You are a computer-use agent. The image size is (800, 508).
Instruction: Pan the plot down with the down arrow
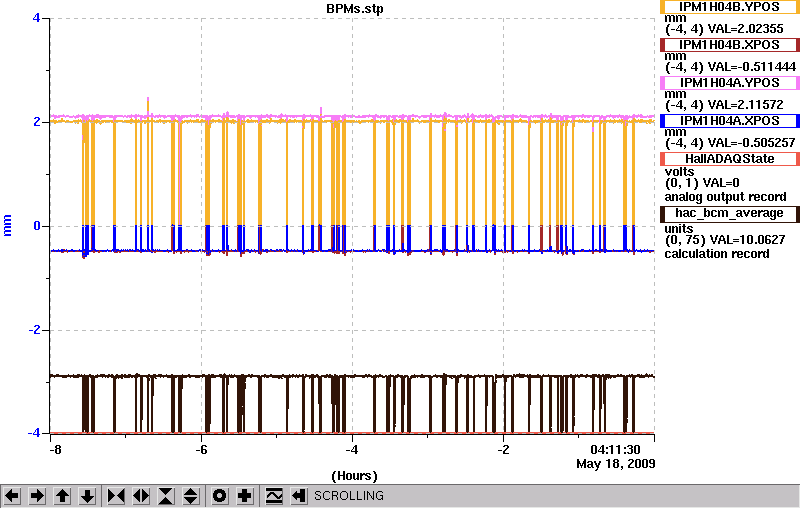(88, 496)
